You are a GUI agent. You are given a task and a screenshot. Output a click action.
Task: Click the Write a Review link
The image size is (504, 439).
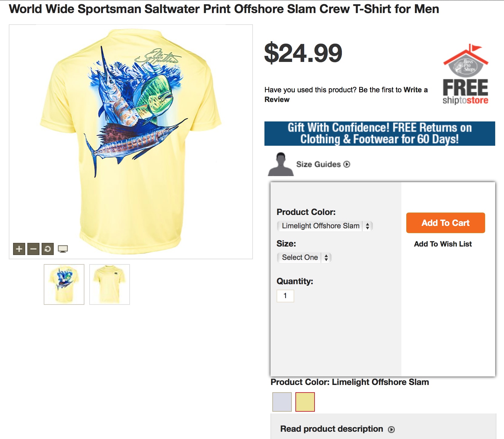415,90
